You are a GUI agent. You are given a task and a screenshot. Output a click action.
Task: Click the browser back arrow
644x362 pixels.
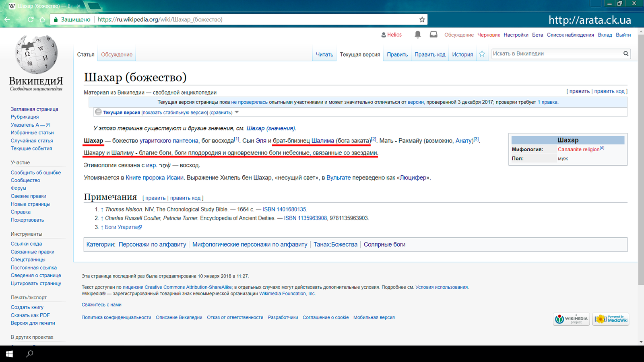tap(7, 19)
